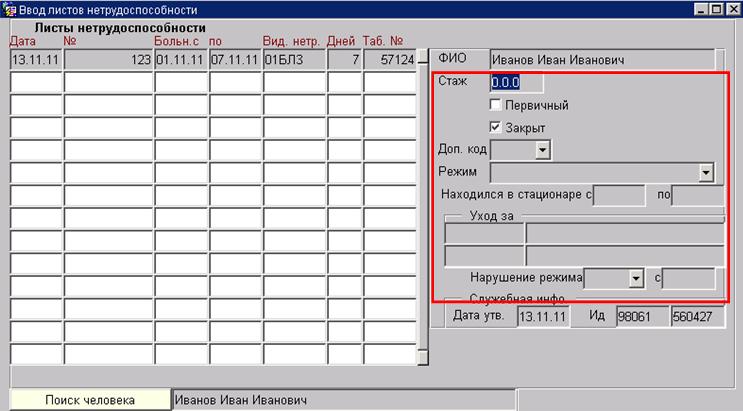Click the Ид field with 98061
743x411 pixels.
pos(643,316)
